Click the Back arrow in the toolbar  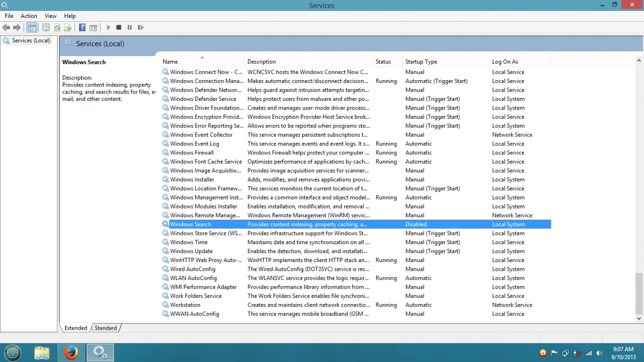(6, 28)
